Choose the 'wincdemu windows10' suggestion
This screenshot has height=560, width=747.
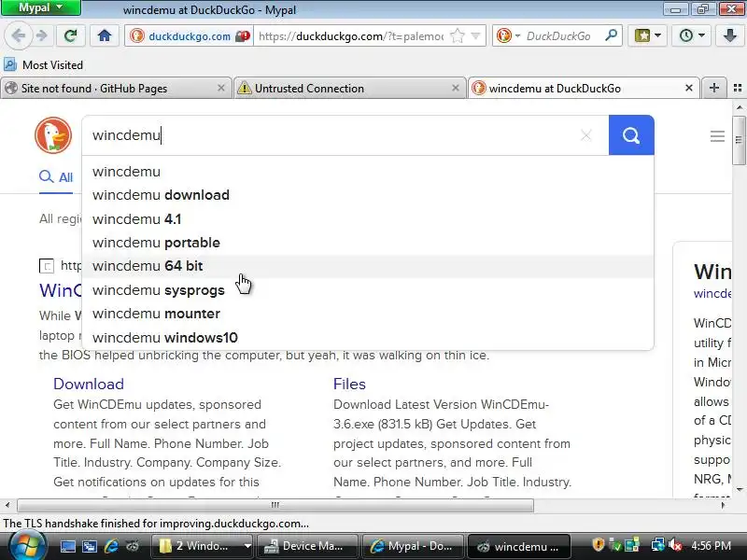point(368,338)
